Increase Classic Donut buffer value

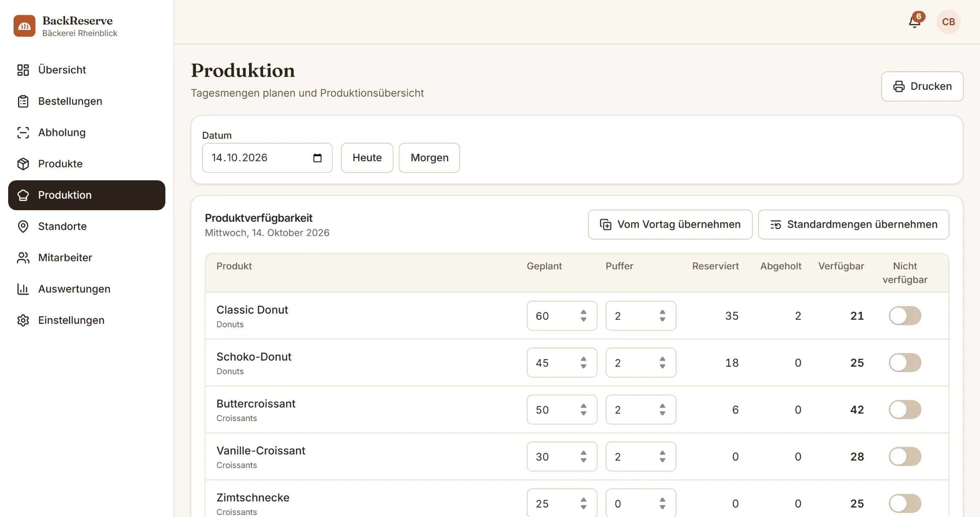pyautogui.click(x=662, y=312)
